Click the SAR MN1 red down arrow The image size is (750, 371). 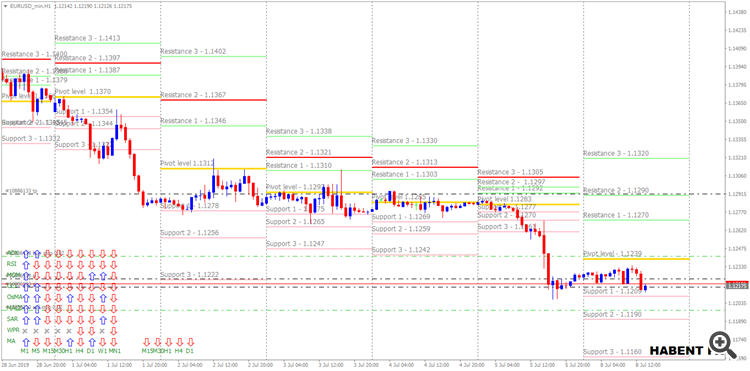click(113, 320)
